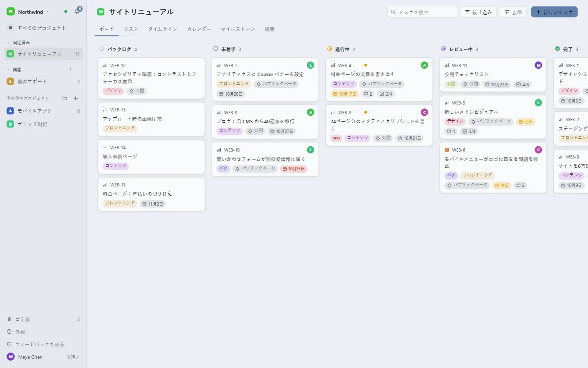This screenshot has height=368, width=588.
Task: Click the pink デザイン label on WEB-12
Action: (x=113, y=91)
